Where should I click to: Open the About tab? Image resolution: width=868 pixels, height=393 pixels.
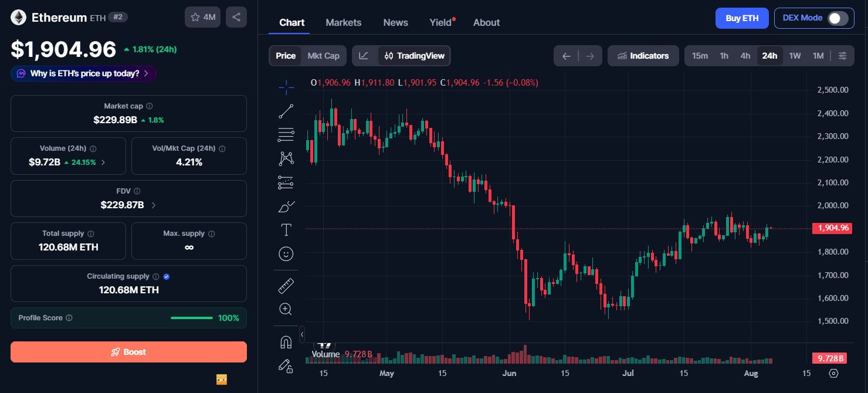[x=487, y=22]
